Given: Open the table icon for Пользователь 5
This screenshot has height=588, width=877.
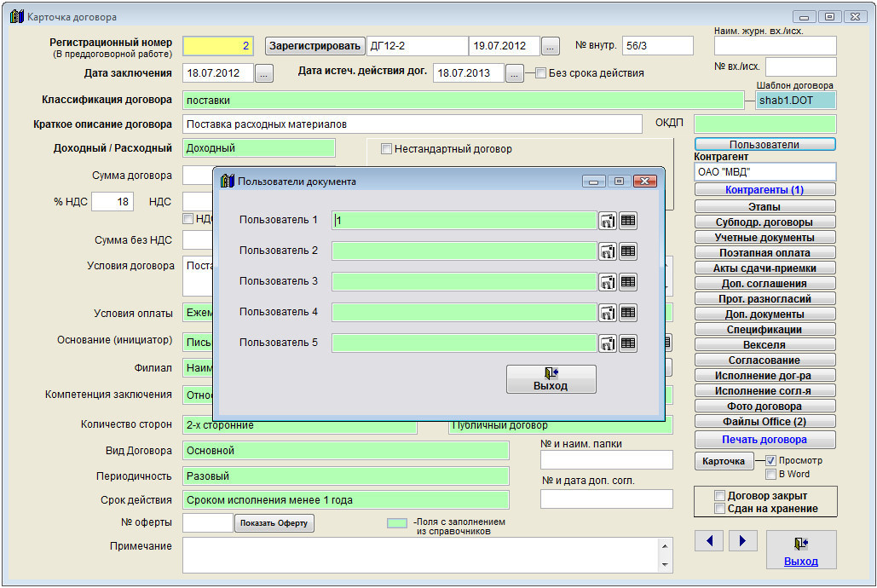Looking at the screenshot, I should 628,343.
